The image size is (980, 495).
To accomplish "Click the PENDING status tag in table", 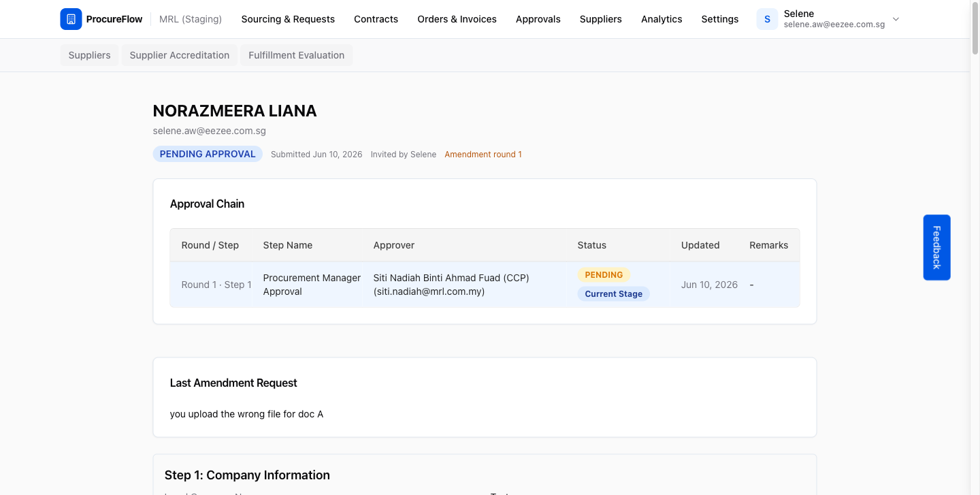I will click(x=604, y=275).
